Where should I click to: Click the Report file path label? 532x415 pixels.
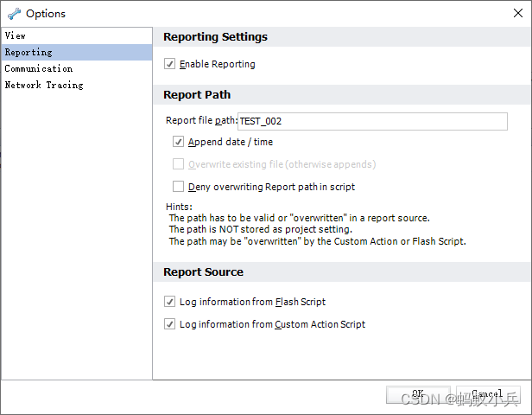200,122
